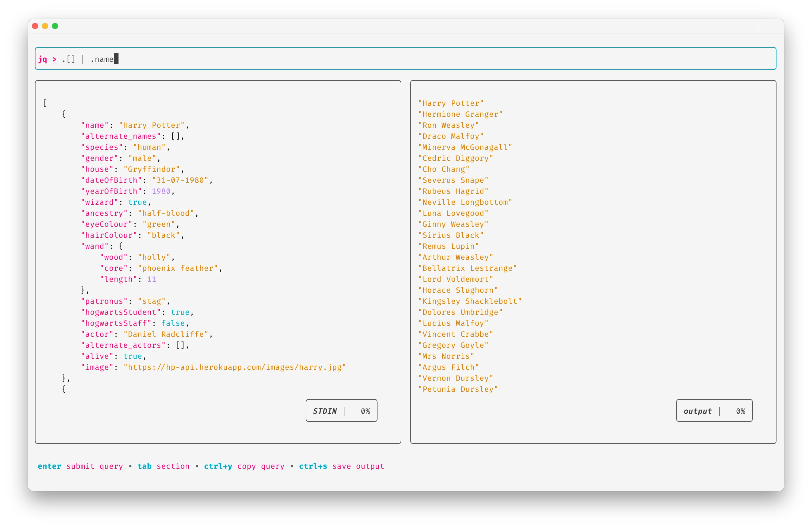Screen dimensions: 812x528
Task: Click the harry.jpg image URL value
Action: click(x=235, y=367)
